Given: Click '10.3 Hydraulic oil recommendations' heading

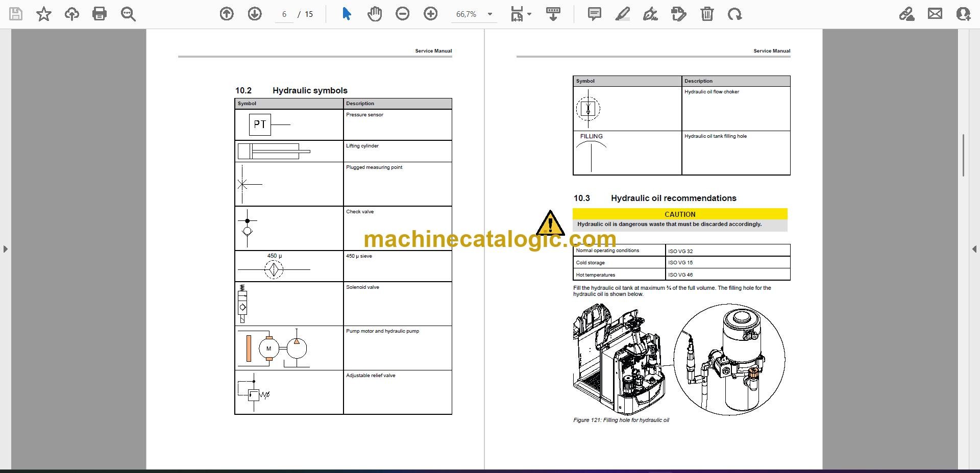Looking at the screenshot, I should (x=655, y=198).
